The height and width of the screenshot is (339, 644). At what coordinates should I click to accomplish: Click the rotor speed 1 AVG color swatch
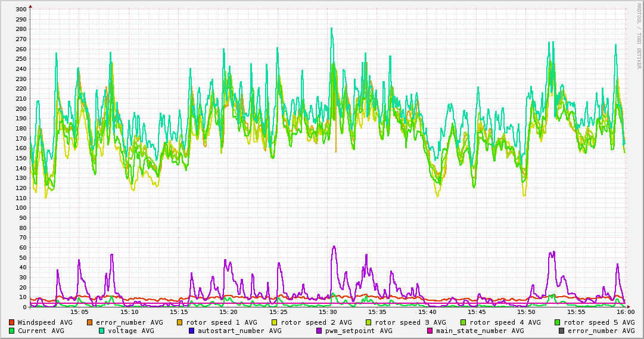[x=180, y=322]
